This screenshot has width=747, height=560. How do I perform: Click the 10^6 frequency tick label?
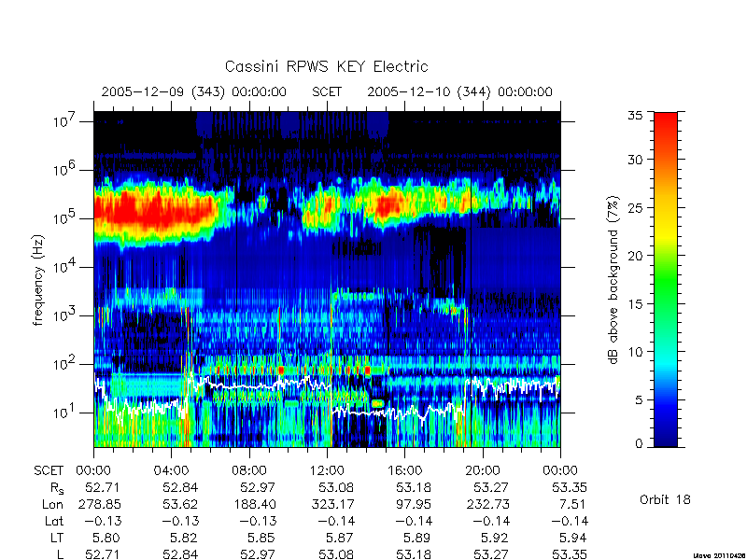63,169
